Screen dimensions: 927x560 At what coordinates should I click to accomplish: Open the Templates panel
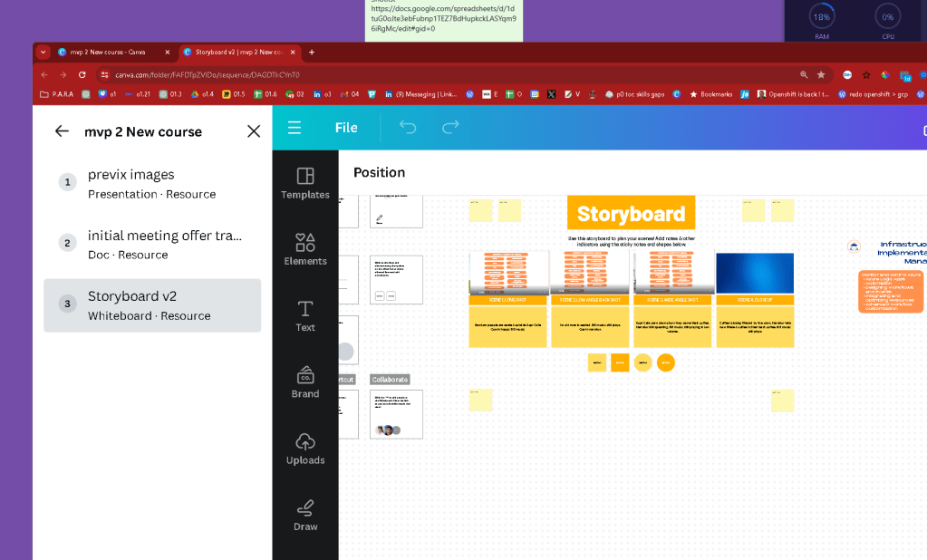point(305,183)
